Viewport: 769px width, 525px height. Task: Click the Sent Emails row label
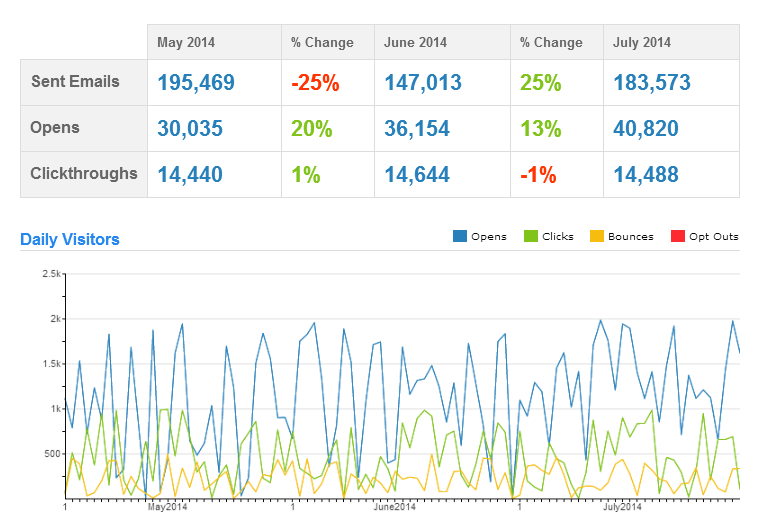pos(75,82)
